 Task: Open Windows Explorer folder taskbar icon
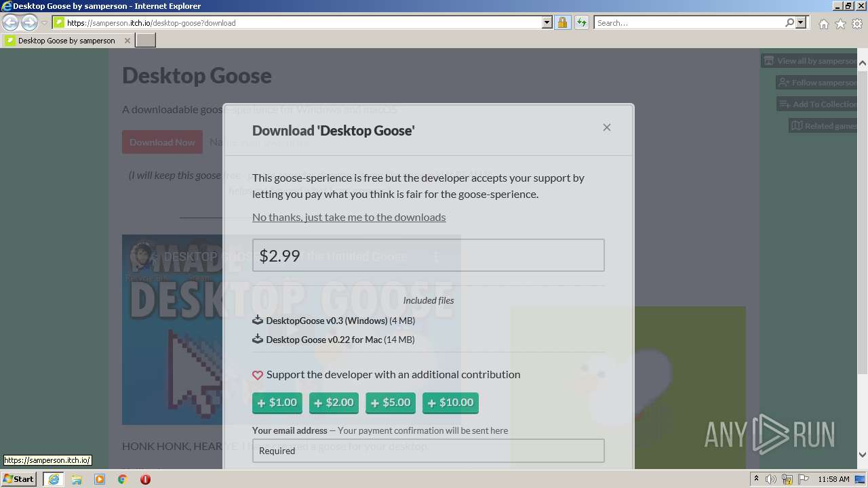click(77, 479)
